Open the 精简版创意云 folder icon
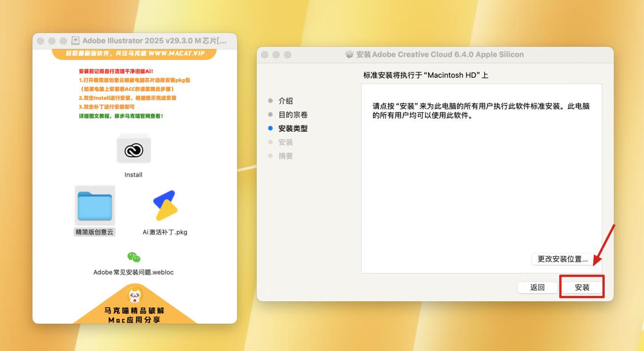This screenshot has height=351, width=644. tap(95, 205)
